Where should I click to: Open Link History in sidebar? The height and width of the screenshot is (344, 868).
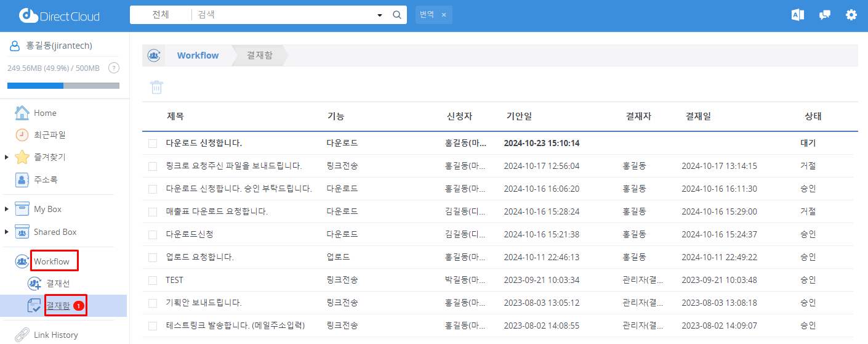tap(55, 335)
